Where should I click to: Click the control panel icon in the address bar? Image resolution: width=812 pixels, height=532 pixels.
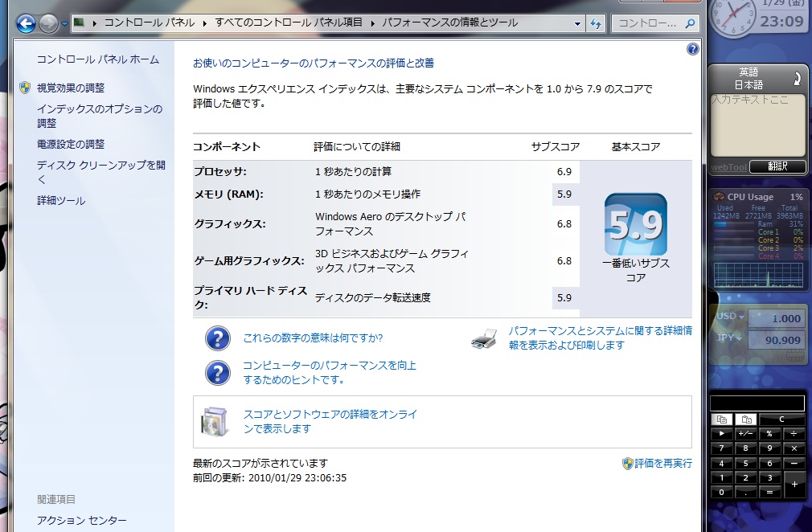pyautogui.click(x=80, y=23)
